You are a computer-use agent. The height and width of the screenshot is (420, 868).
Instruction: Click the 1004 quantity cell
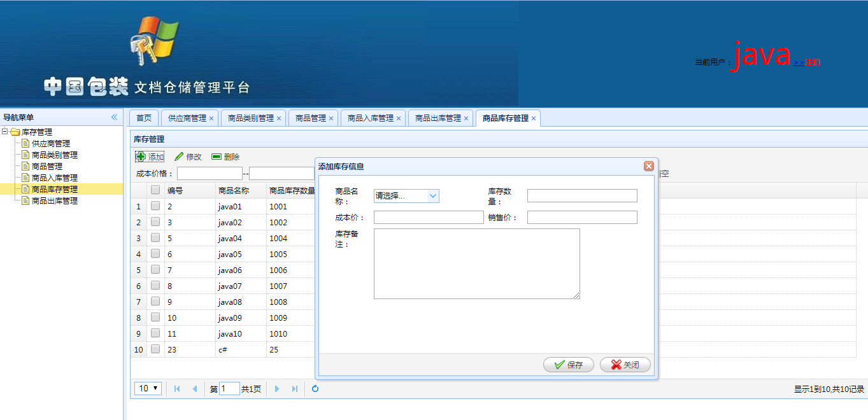[x=278, y=238]
